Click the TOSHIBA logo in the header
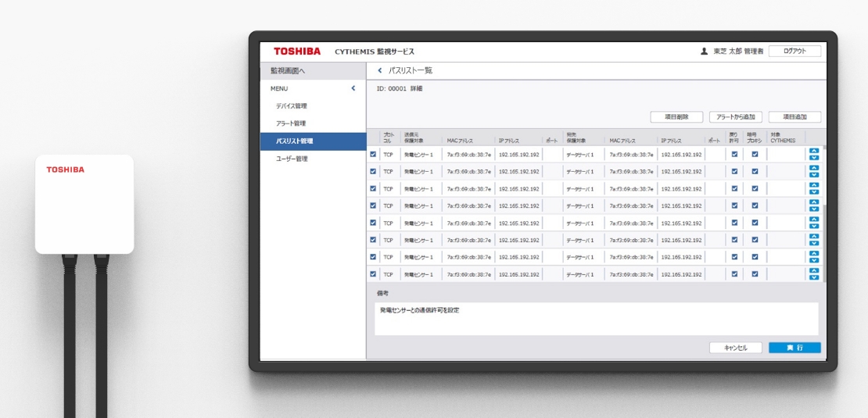Viewport: 868px width, 418px height. [296, 52]
